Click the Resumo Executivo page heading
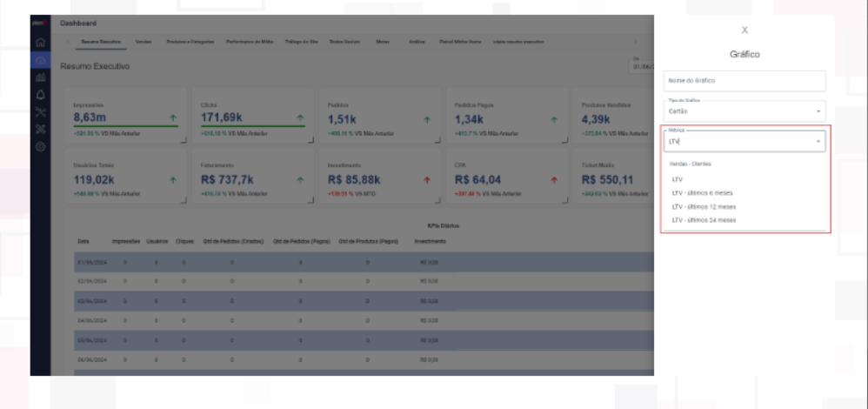 [x=95, y=66]
